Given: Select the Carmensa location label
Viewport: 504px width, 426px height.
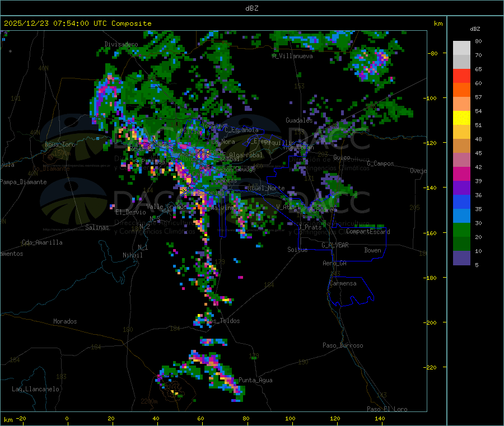Looking at the screenshot, I should click(343, 283).
